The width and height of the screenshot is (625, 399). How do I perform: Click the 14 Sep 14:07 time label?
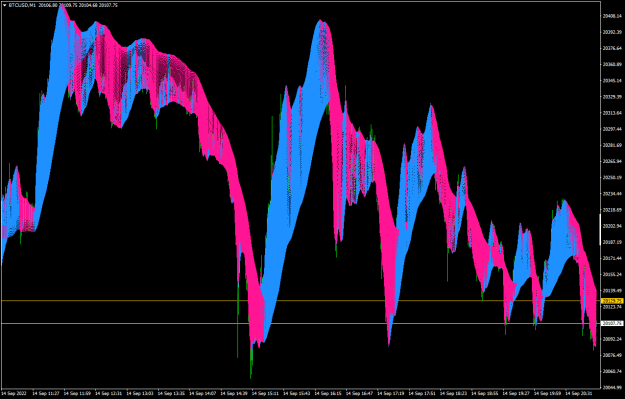pos(203,393)
